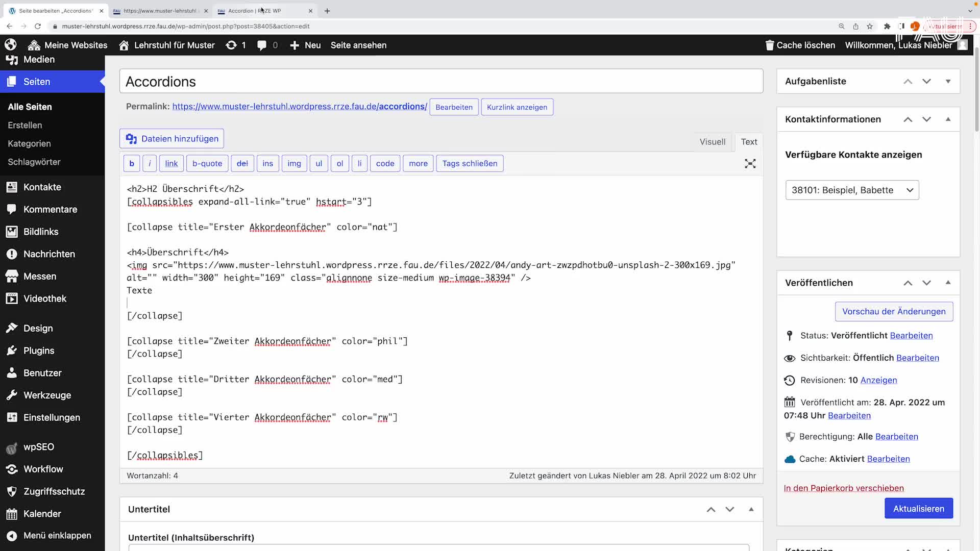980x551 pixels.
Task: Toggle the Kontaktinformationen panel triangle
Action: (948, 119)
